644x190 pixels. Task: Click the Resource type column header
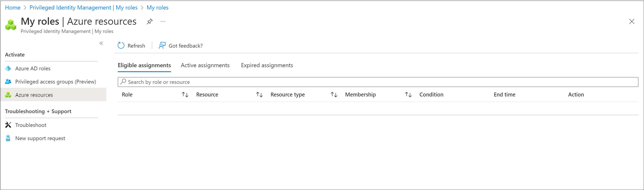click(x=288, y=95)
